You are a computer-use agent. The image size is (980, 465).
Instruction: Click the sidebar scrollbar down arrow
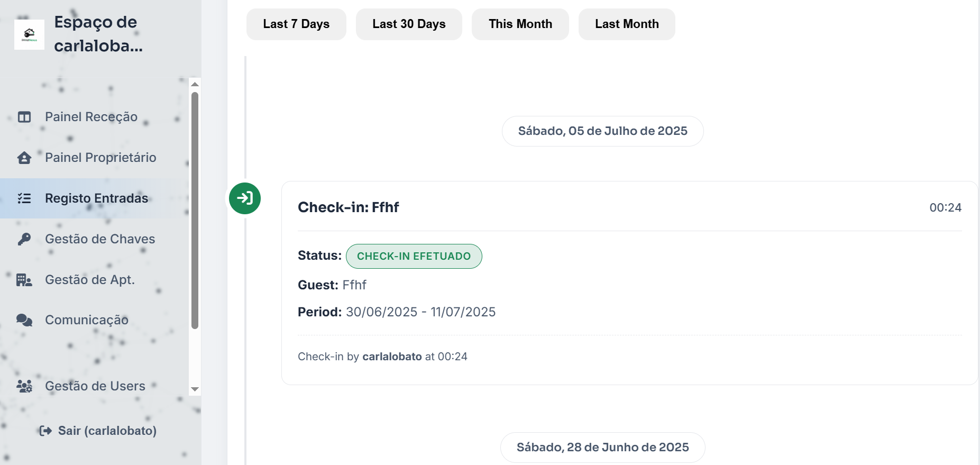coord(195,389)
